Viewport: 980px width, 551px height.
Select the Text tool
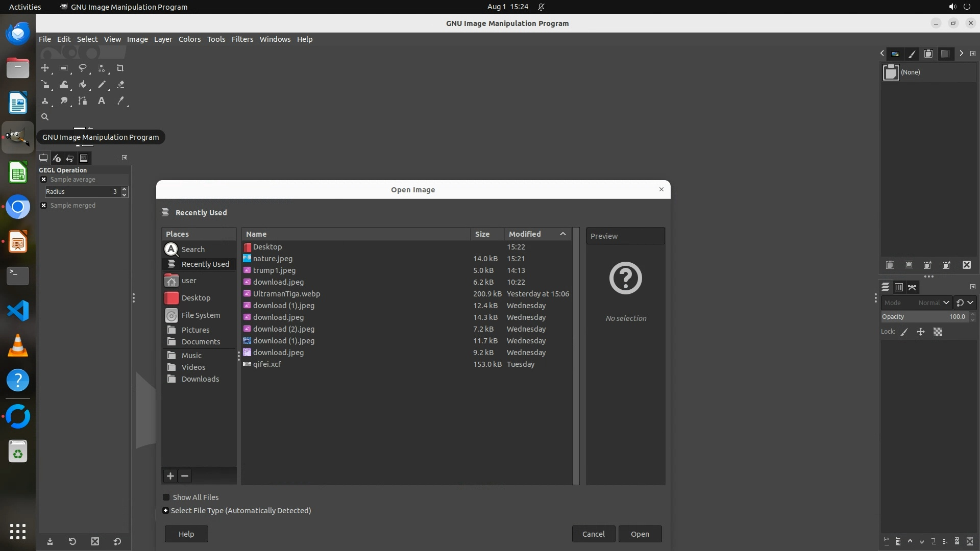click(102, 101)
